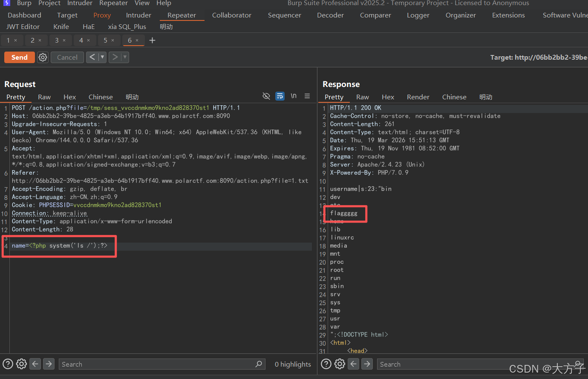588x379 pixels.
Task: Close Repeater tab 1
Action: (x=16, y=41)
